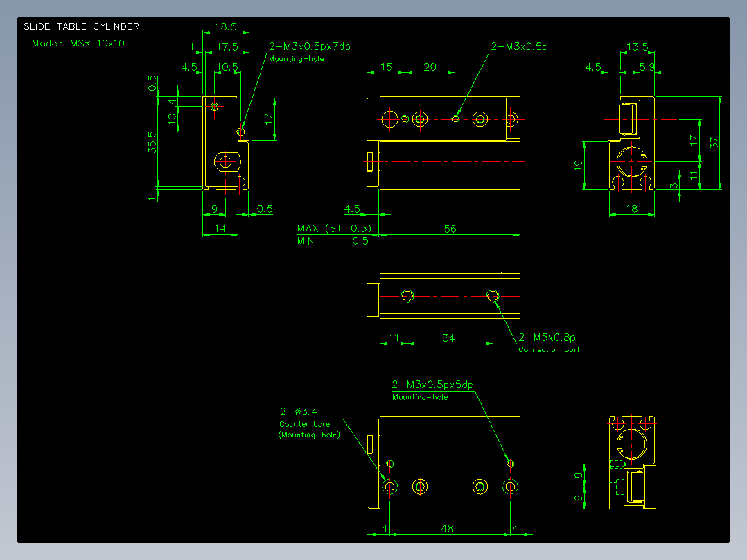Select the large bore circle in right end view

632,161
